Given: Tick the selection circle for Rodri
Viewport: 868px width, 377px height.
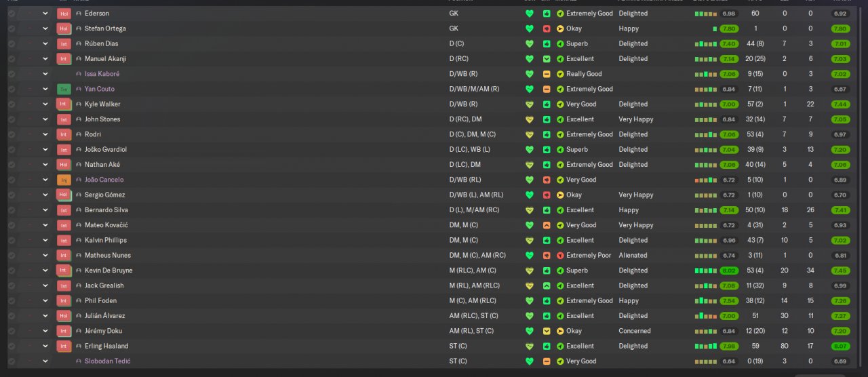Looking at the screenshot, I should (x=12, y=134).
